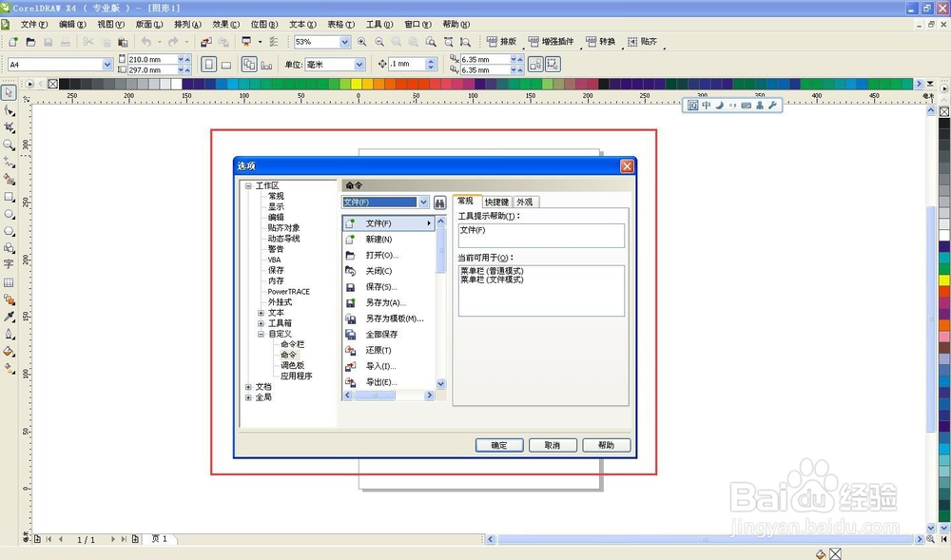951x560 pixels.
Task: Click the no-fill X swatch in palette
Action: tap(52, 84)
